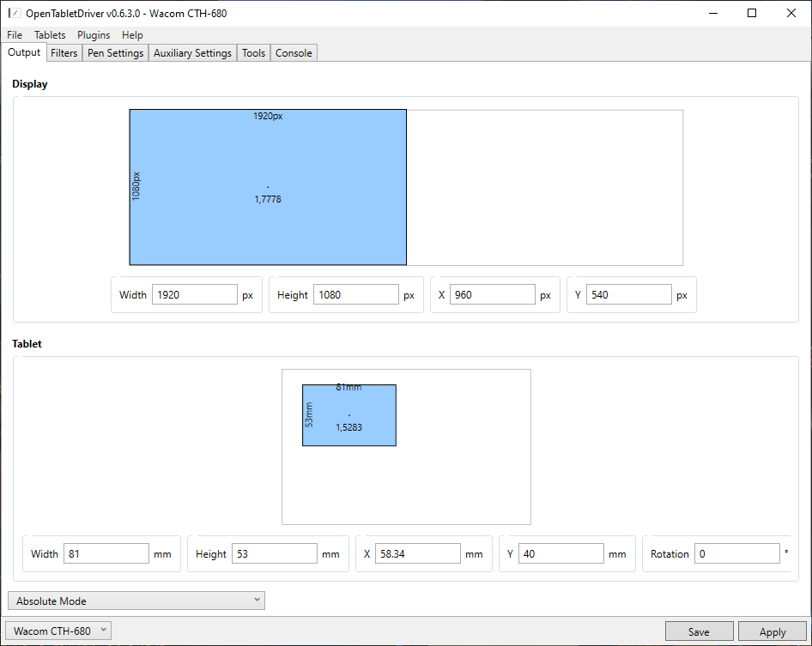Expand the Absolute Mode dropdown

136,601
